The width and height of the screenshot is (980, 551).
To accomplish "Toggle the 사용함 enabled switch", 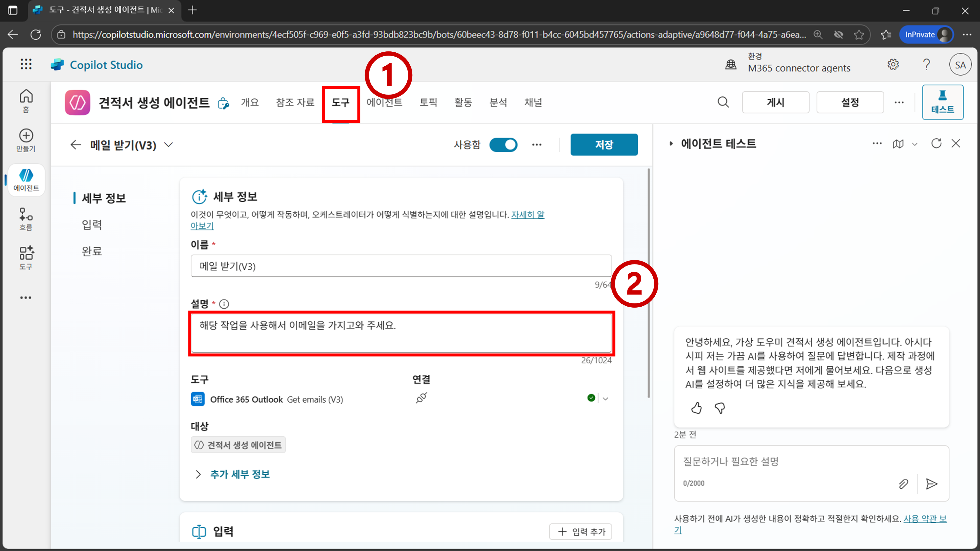I will (x=503, y=144).
